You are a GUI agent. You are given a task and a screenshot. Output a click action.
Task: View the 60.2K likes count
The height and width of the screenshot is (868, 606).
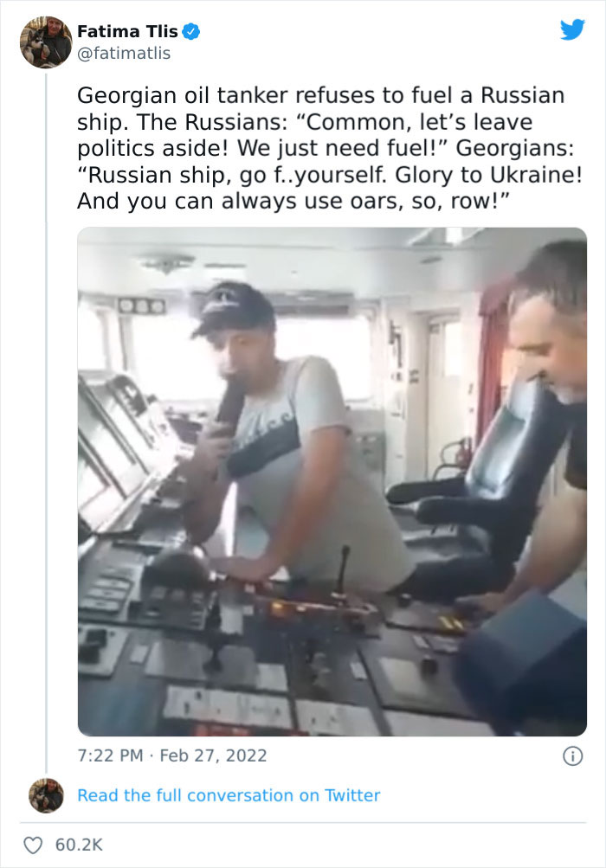(79, 845)
